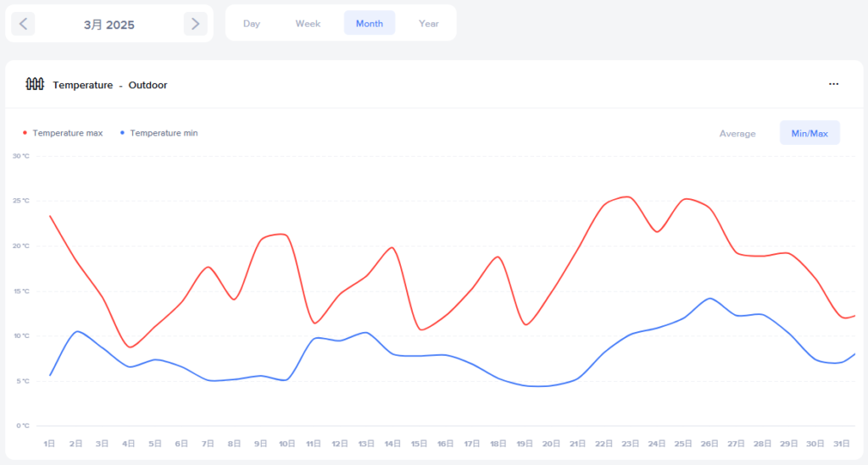Click the 3月 2025 date label
The image size is (868, 465).
pyautogui.click(x=109, y=25)
